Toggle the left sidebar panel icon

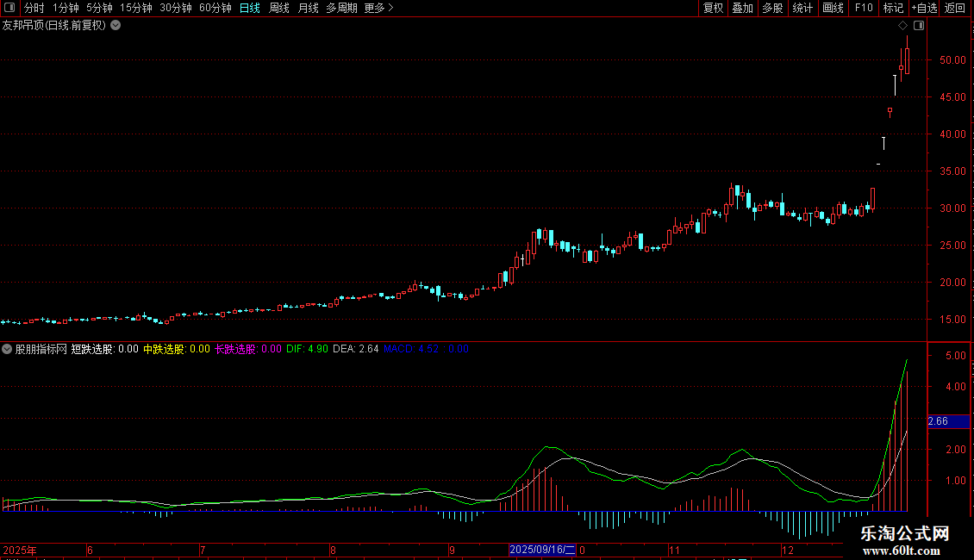[9, 8]
